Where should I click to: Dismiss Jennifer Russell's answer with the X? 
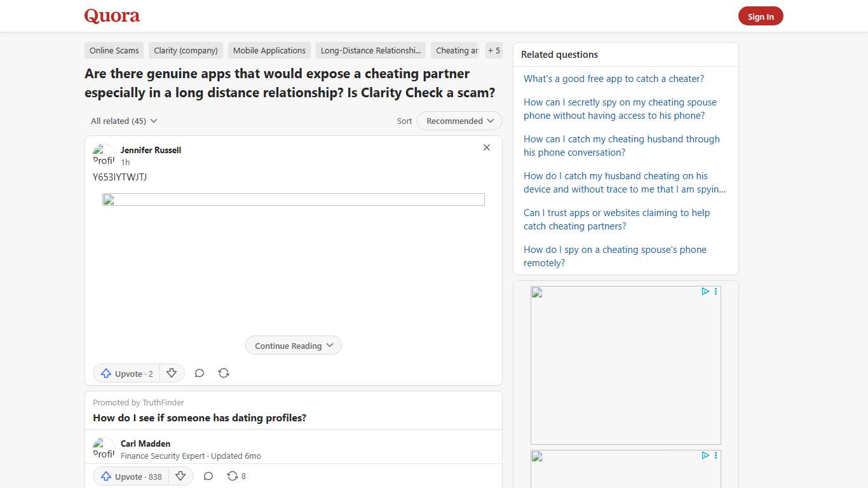coord(487,147)
